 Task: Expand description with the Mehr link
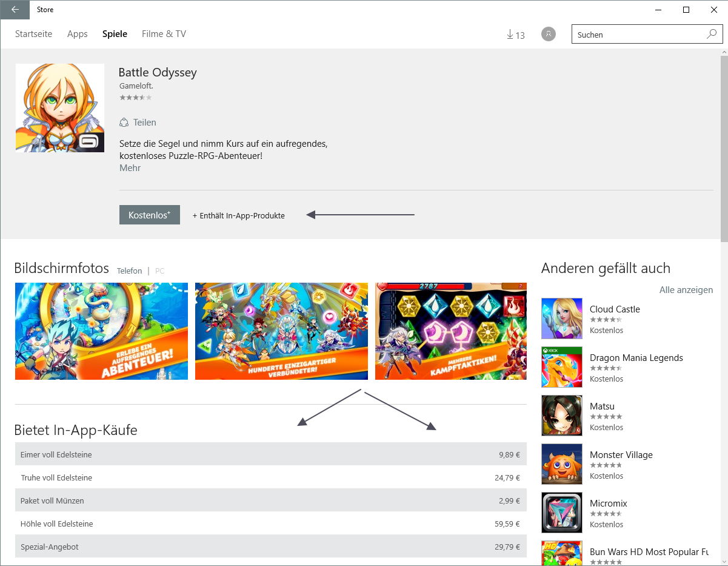tap(130, 168)
